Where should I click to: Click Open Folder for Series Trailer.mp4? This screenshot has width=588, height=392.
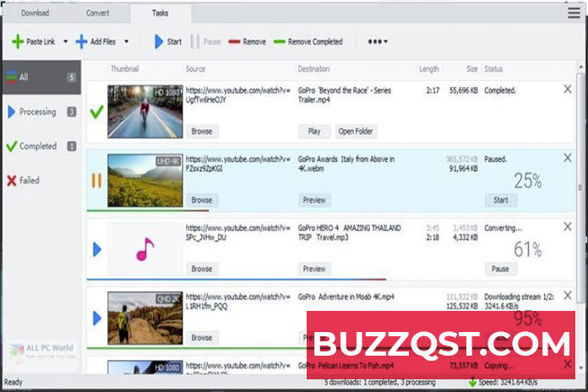(x=356, y=131)
